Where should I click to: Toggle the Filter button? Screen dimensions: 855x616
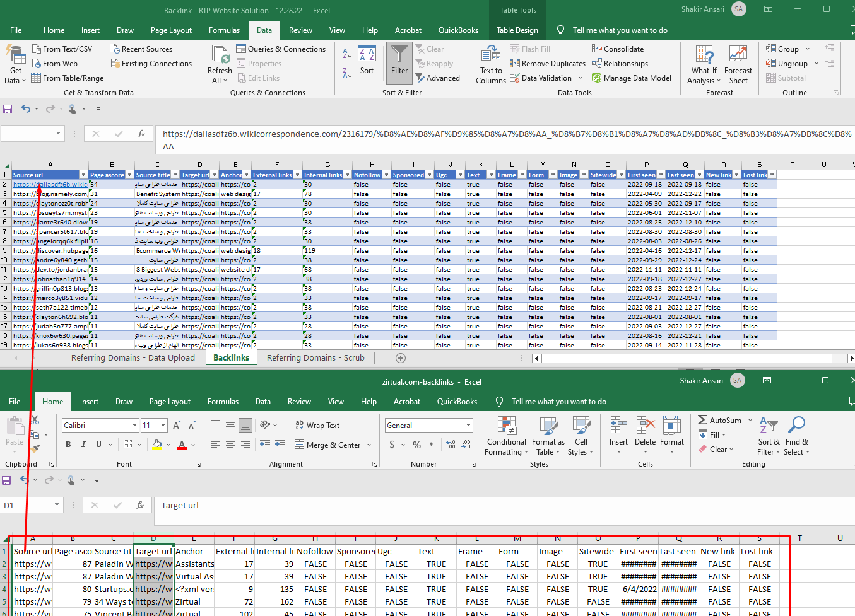coord(399,63)
